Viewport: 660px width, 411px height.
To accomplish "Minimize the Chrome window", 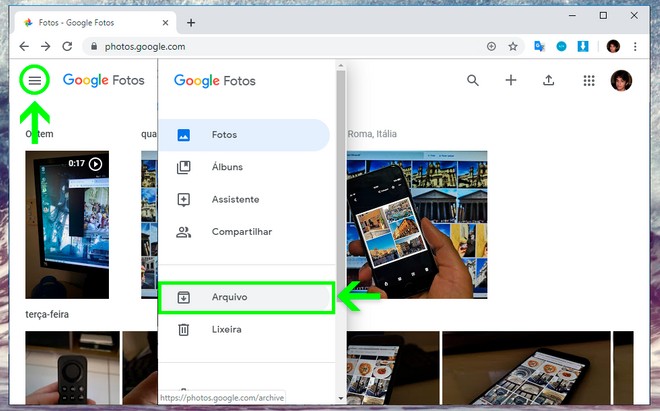I will pos(572,16).
